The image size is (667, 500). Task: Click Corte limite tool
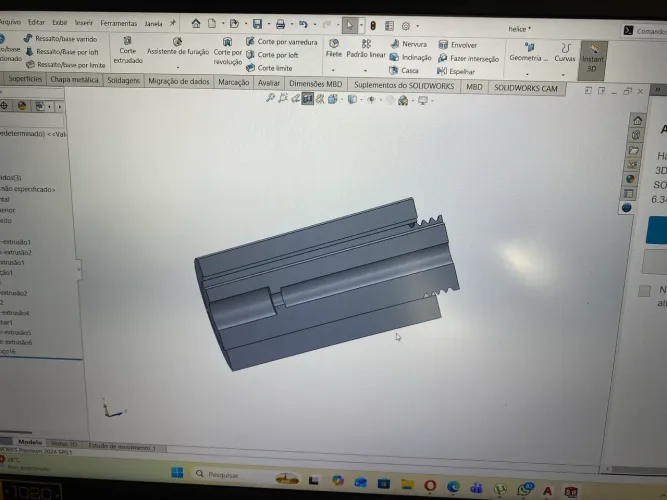point(269,68)
